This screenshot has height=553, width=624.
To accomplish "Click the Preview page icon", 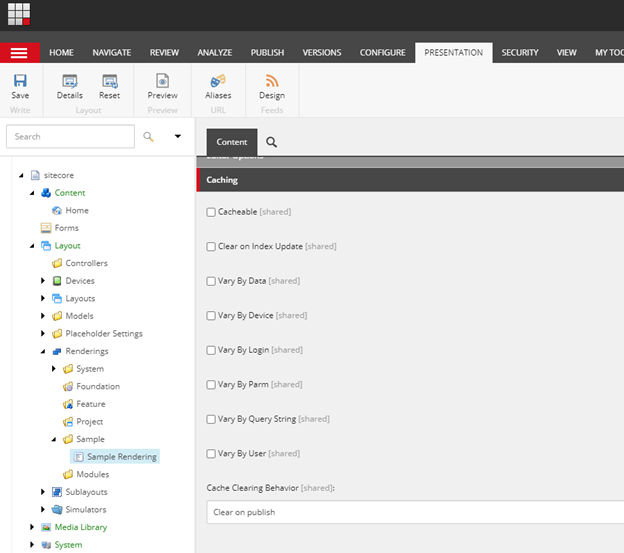I will [x=162, y=81].
